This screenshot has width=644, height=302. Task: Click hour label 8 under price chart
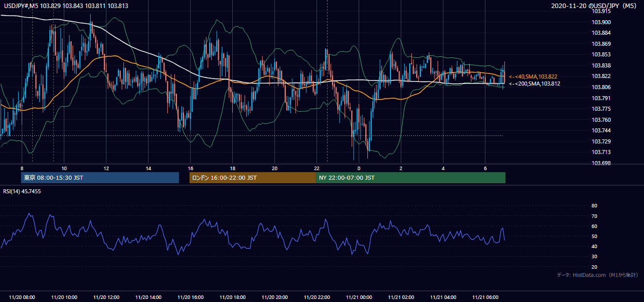point(22,168)
